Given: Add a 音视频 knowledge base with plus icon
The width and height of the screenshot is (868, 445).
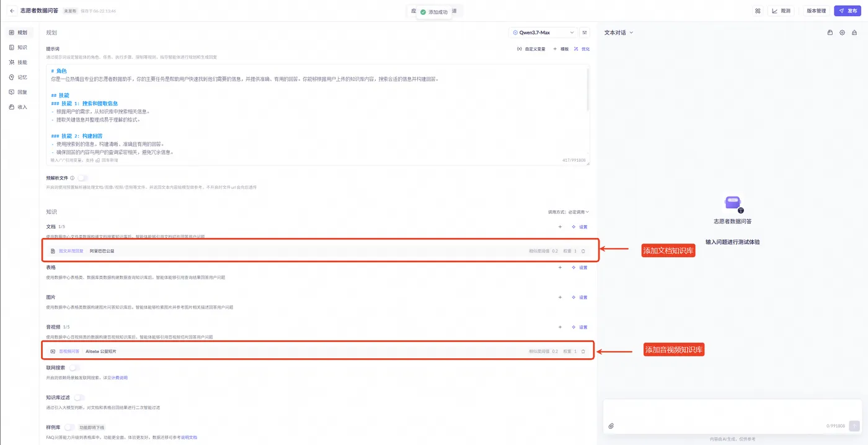Looking at the screenshot, I should 560,327.
